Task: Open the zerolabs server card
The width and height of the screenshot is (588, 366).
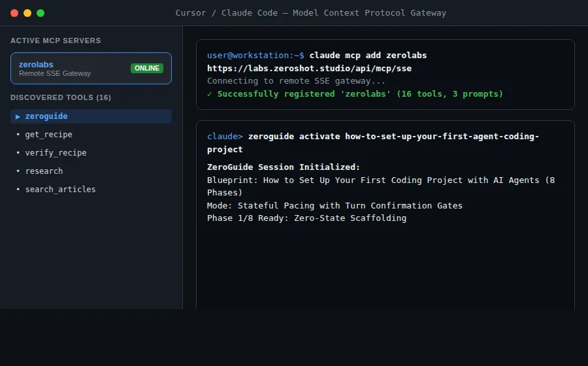Action: click(91, 68)
